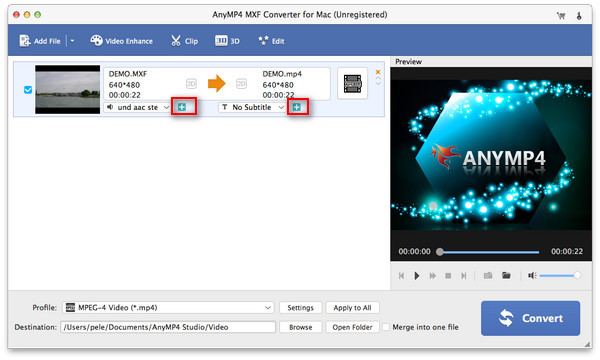Move the file up in the list
The height and width of the screenshot is (360, 600).
pyautogui.click(x=378, y=79)
